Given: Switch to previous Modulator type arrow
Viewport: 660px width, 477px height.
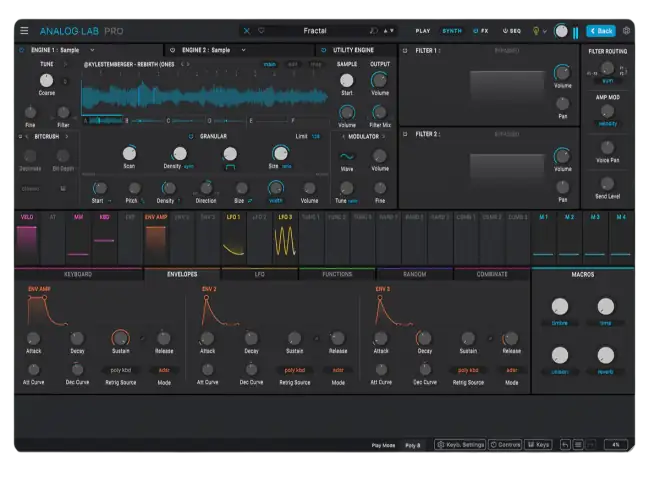Looking at the screenshot, I should [x=343, y=136].
